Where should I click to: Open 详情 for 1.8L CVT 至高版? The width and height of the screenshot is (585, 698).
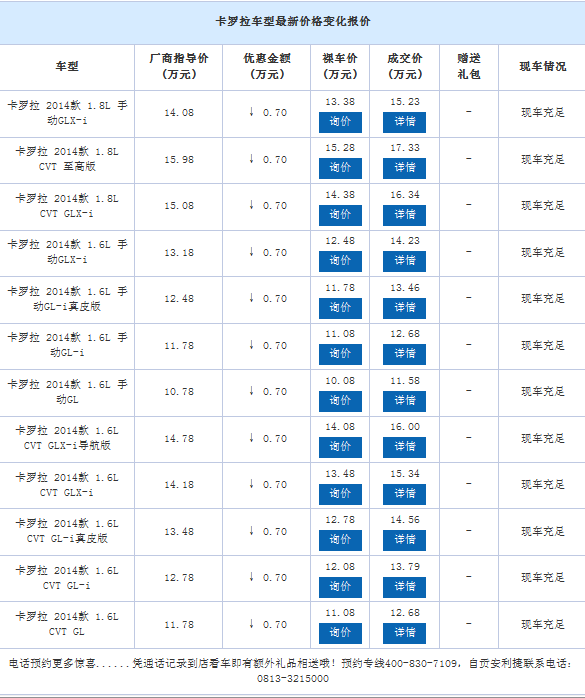(x=404, y=168)
